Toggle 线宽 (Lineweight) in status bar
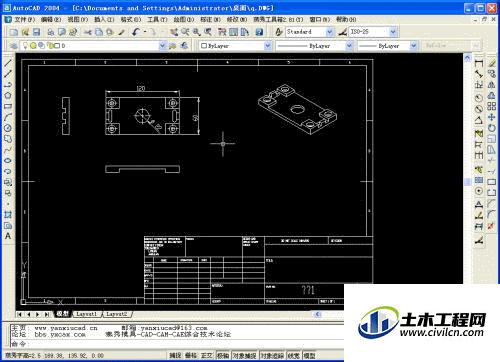Viewport: 500px width, 362px height. pos(293,355)
